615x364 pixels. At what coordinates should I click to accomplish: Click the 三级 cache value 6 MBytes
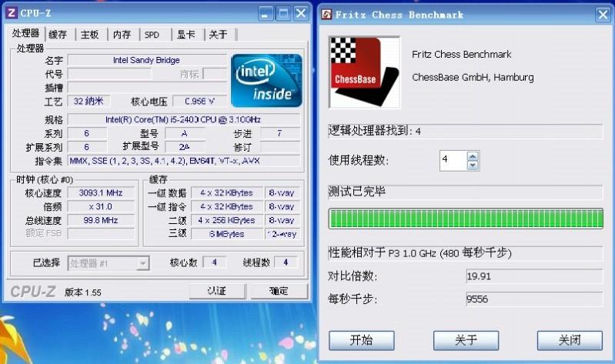pyautogui.click(x=227, y=234)
